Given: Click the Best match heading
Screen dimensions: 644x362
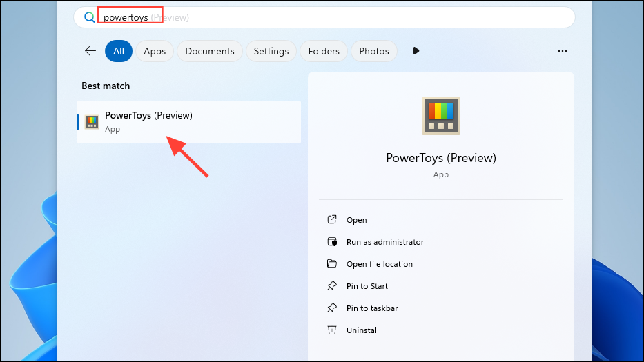Looking at the screenshot, I should tap(106, 86).
